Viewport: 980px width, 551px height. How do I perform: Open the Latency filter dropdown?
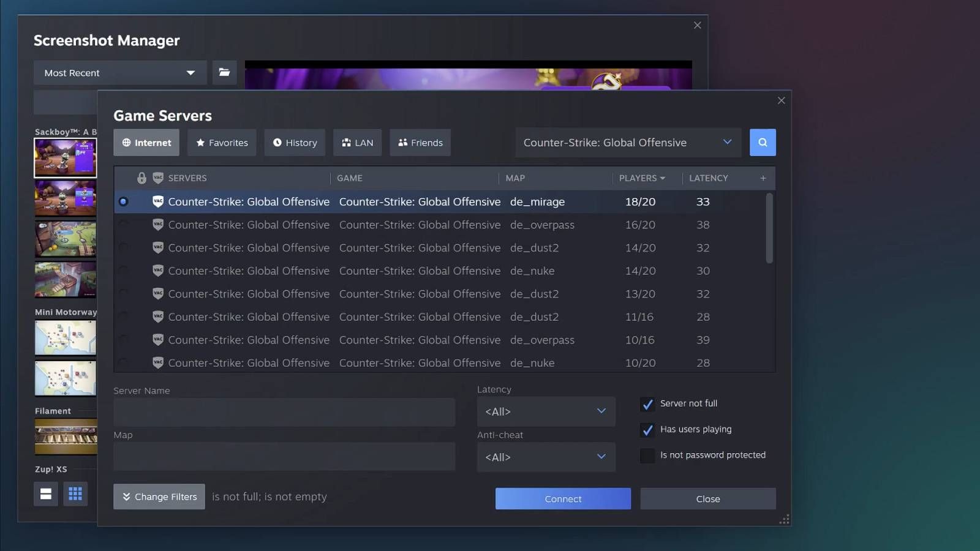click(x=546, y=411)
